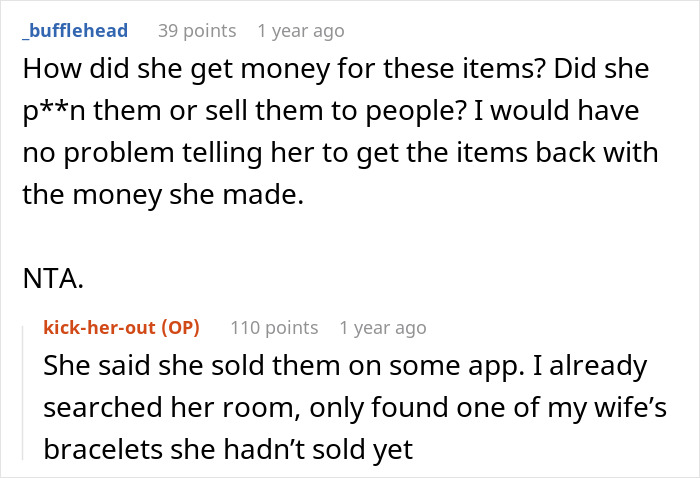
Task: Click the (OP) label
Action: click(179, 327)
